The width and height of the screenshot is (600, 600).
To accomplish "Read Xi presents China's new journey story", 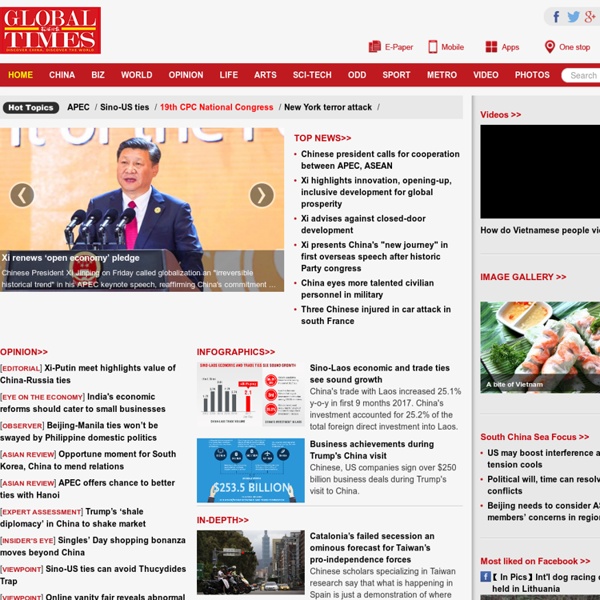I will [374, 256].
